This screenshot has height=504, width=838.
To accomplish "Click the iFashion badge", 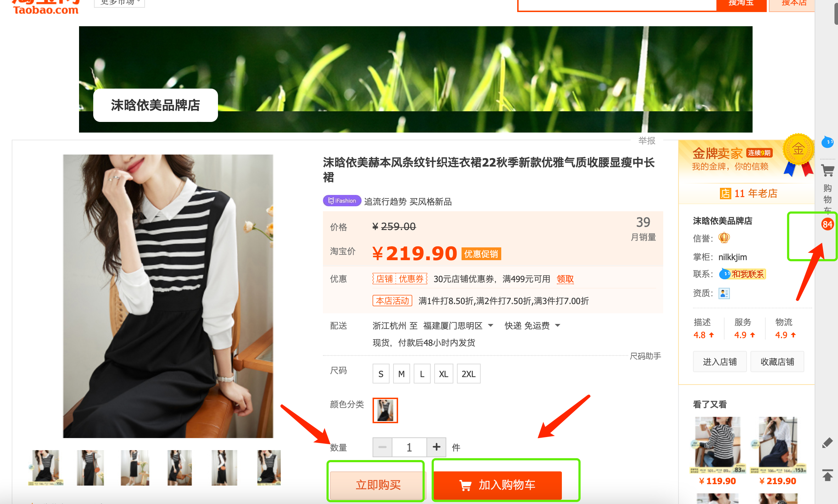I will pyautogui.click(x=342, y=201).
